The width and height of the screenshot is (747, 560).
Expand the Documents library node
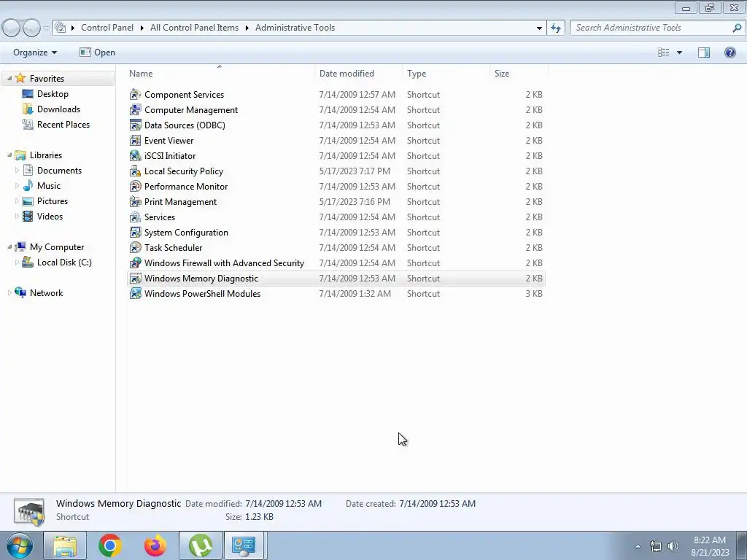(x=18, y=170)
